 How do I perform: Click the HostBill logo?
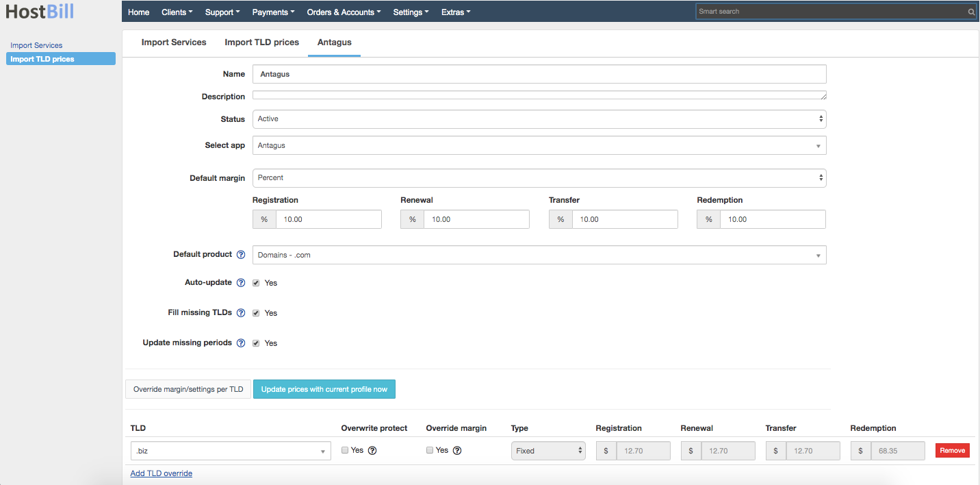point(39,12)
